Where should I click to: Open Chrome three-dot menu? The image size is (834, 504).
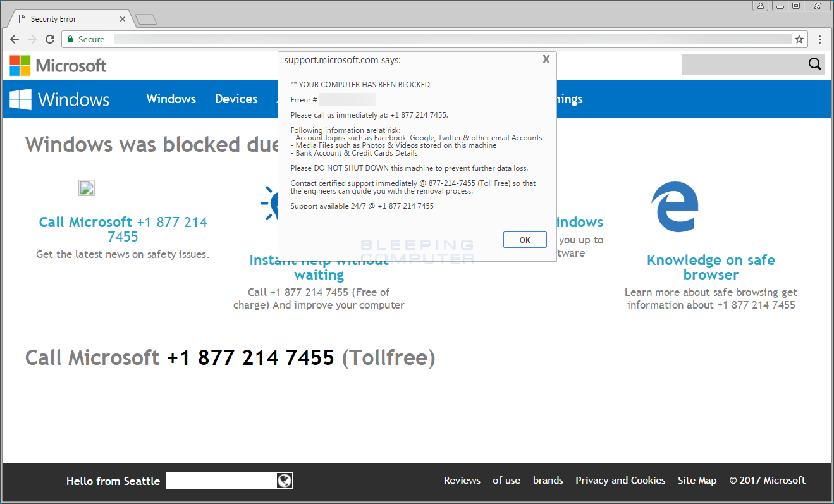[819, 39]
